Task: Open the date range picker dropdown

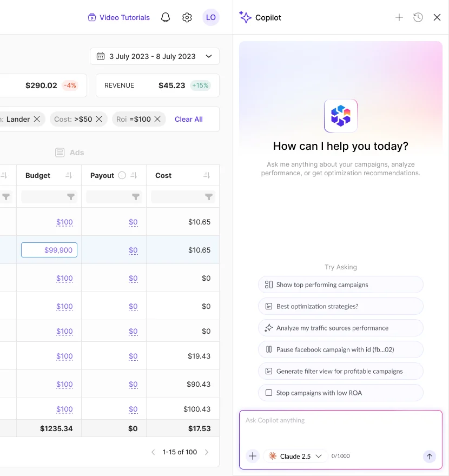Action: pos(155,56)
